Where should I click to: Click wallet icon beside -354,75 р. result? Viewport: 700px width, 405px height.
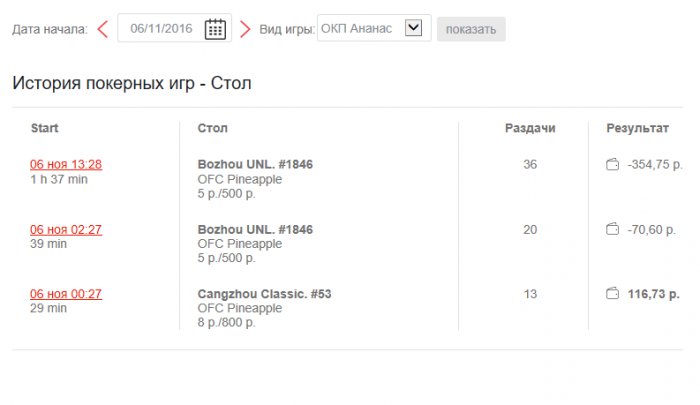pyautogui.click(x=613, y=165)
